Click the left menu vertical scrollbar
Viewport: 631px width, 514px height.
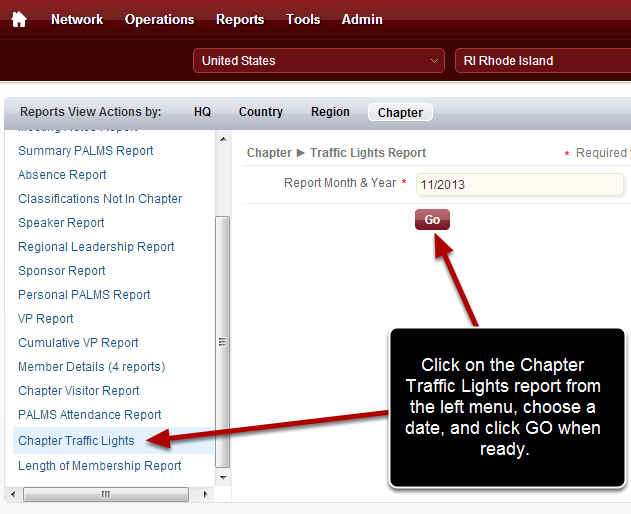coord(223,340)
